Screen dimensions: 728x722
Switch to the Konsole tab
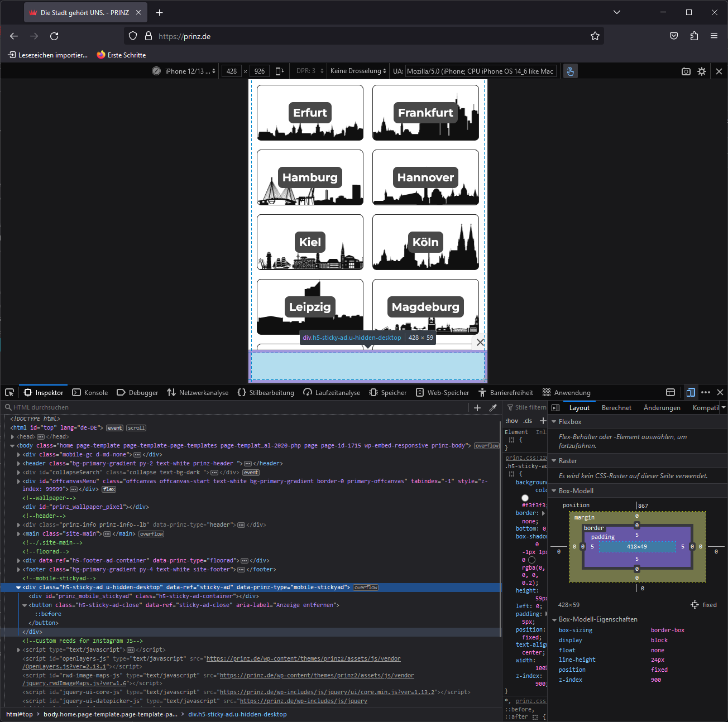[x=90, y=393]
